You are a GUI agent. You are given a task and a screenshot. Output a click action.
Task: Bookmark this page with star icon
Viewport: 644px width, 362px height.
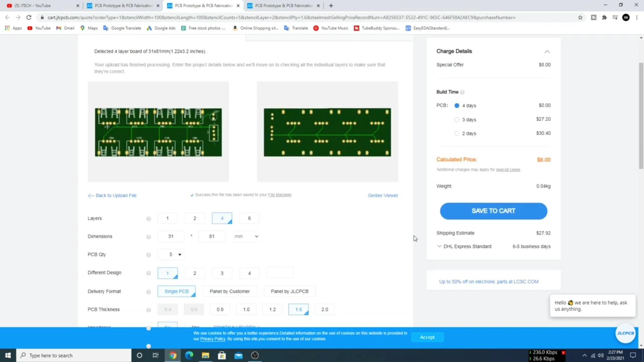click(x=580, y=17)
